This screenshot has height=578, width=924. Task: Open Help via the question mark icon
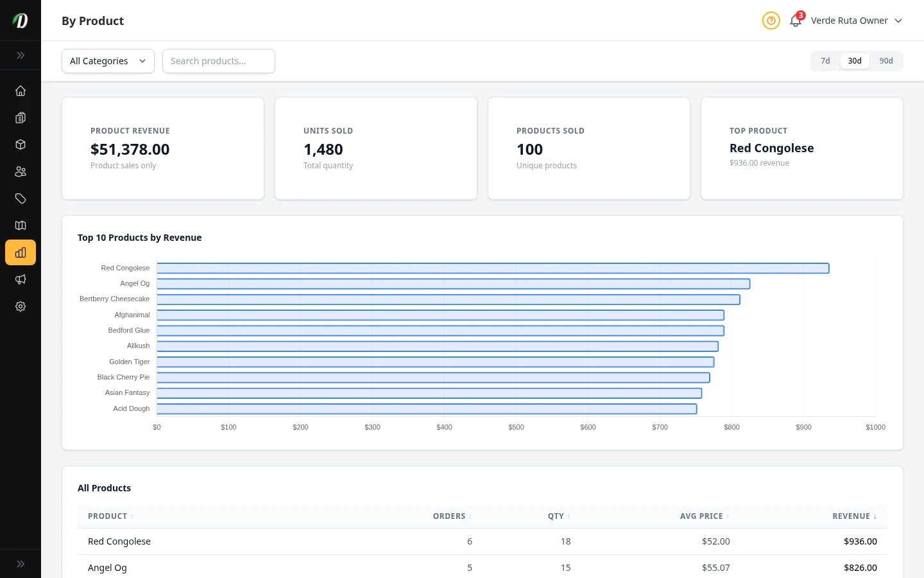point(771,21)
